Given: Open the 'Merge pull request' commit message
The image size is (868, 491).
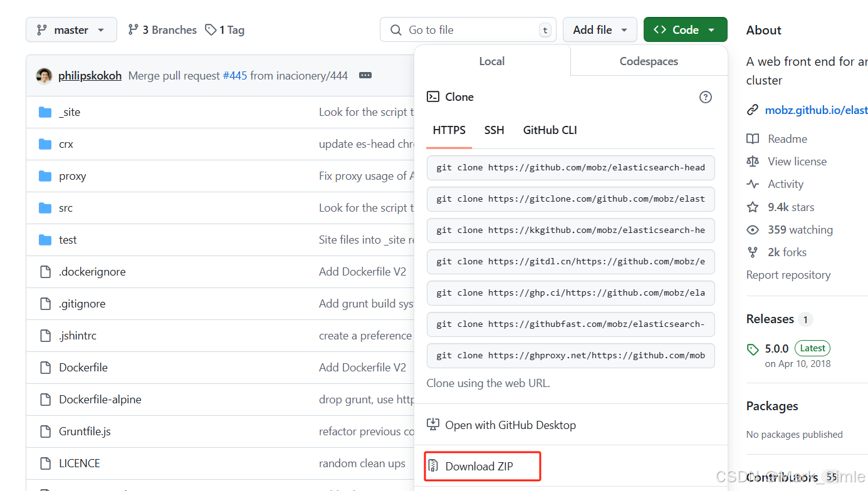Looking at the screenshot, I should click(175, 76).
